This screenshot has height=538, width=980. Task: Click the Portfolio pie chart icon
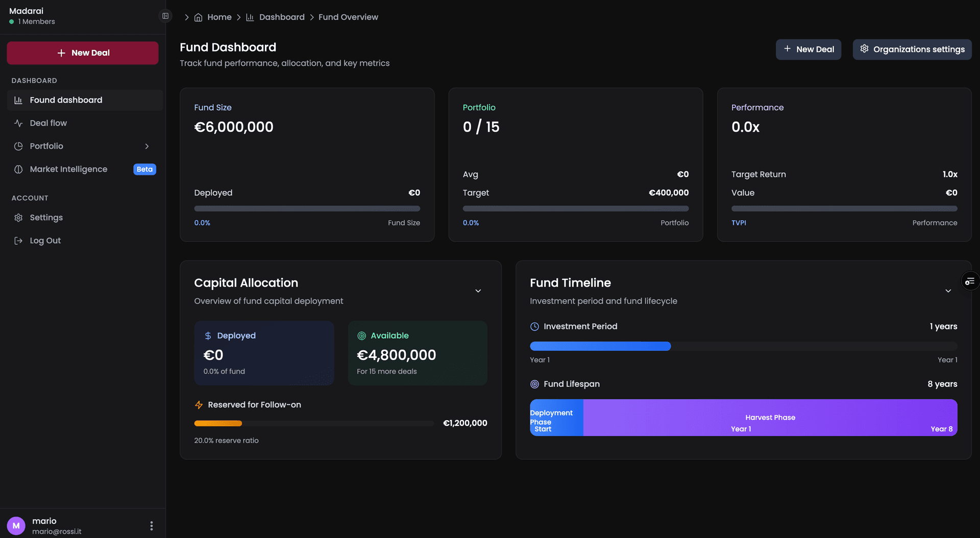pos(18,146)
